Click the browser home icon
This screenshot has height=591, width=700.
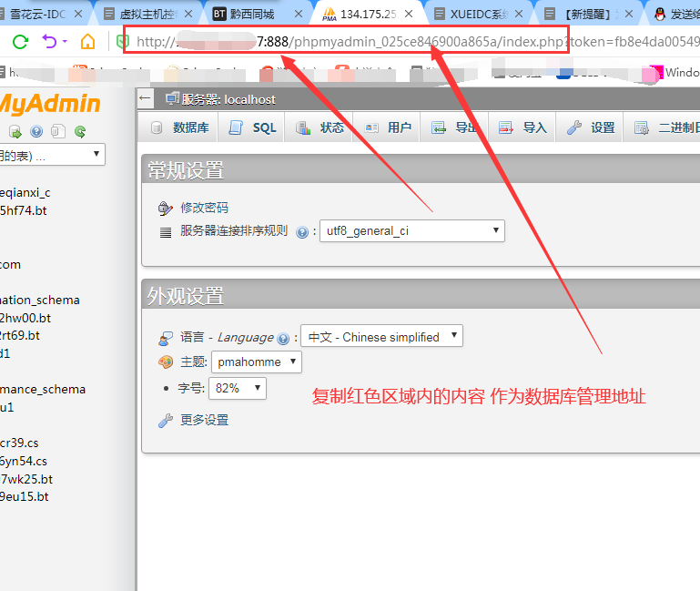point(87,42)
